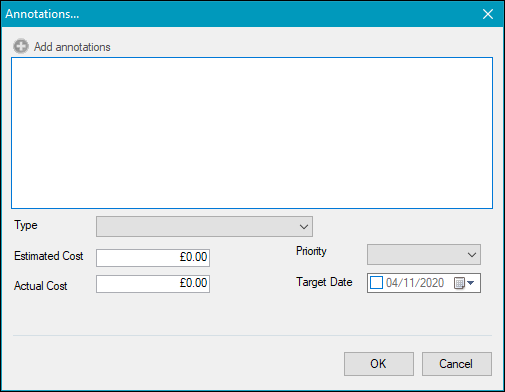The height and width of the screenshot is (392, 505).
Task: Click the 04/11/2020 date text
Action: pyautogui.click(x=415, y=283)
